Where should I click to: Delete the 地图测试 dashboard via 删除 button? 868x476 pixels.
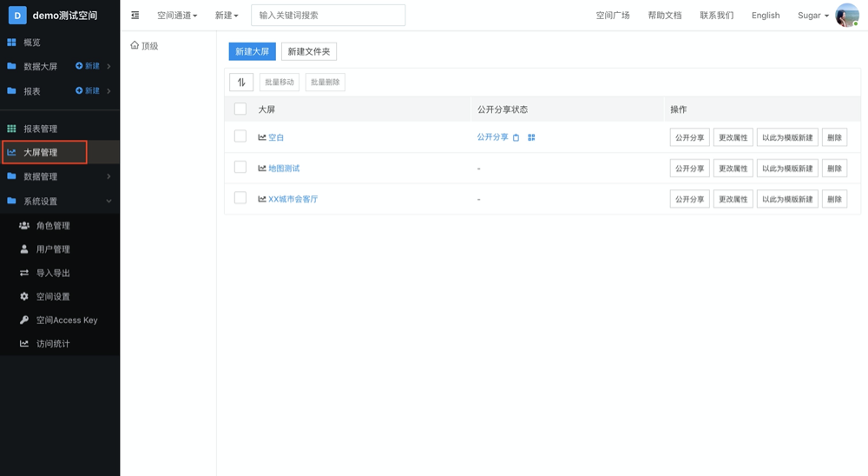click(834, 169)
